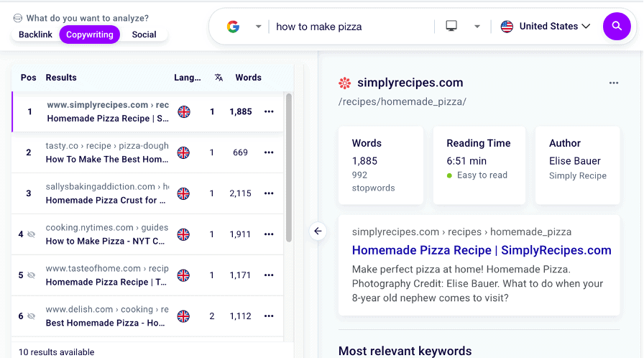Click the Results column header
The image size is (644, 358).
pyautogui.click(x=61, y=77)
